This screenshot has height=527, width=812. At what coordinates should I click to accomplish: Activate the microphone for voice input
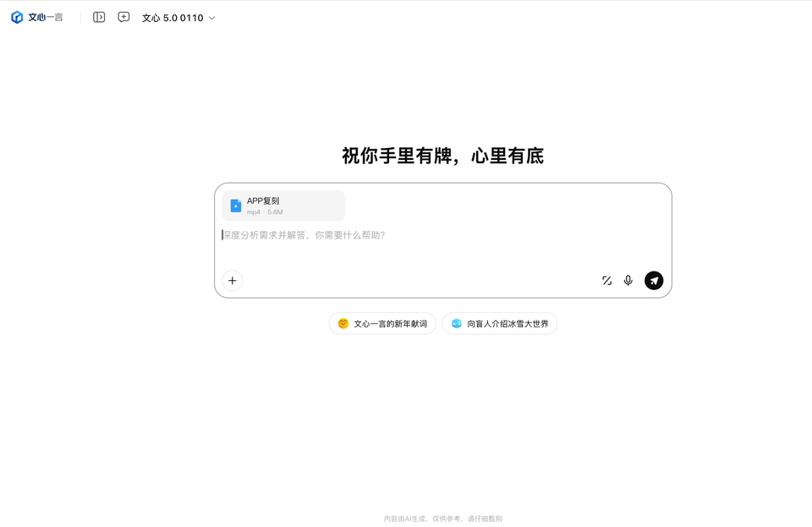628,280
